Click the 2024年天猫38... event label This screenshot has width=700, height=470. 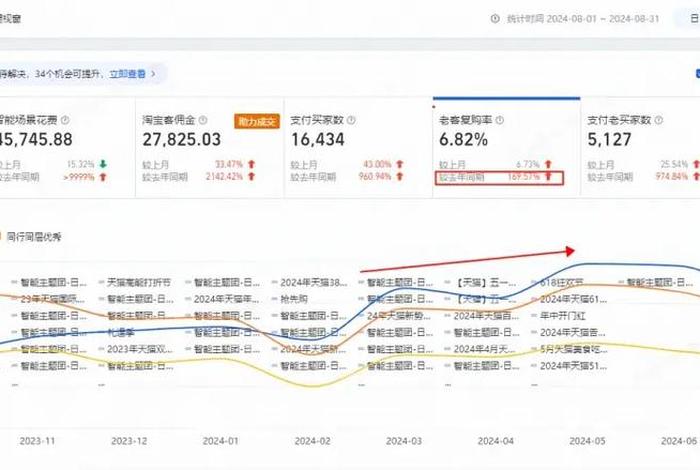click(313, 283)
